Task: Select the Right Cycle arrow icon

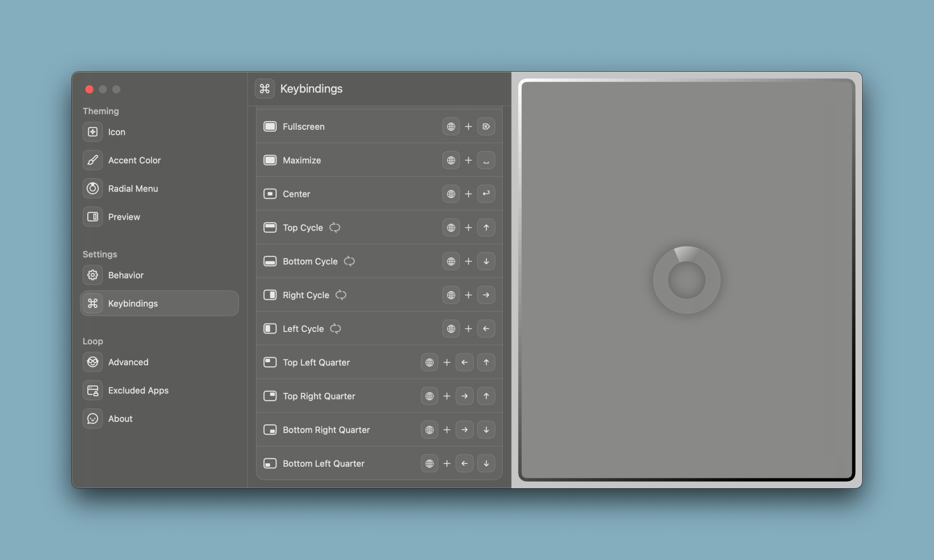Action: (486, 294)
